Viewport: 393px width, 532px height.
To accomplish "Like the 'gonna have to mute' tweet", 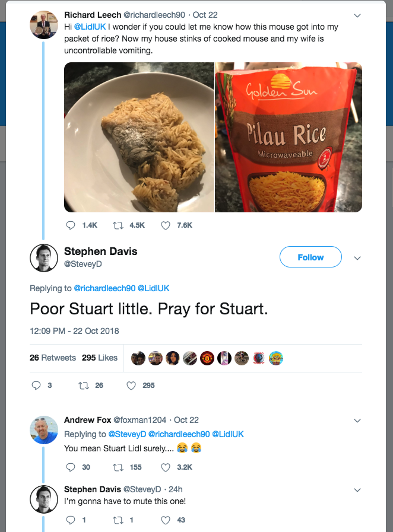I will coord(166,520).
